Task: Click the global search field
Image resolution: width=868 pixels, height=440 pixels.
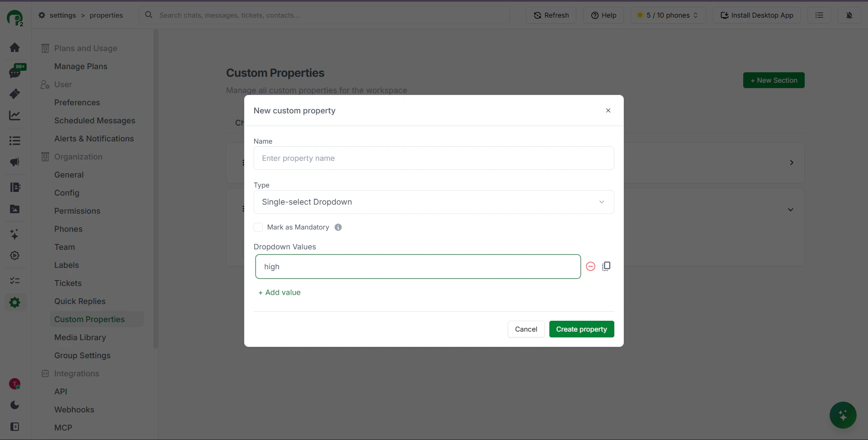Action: pos(325,15)
